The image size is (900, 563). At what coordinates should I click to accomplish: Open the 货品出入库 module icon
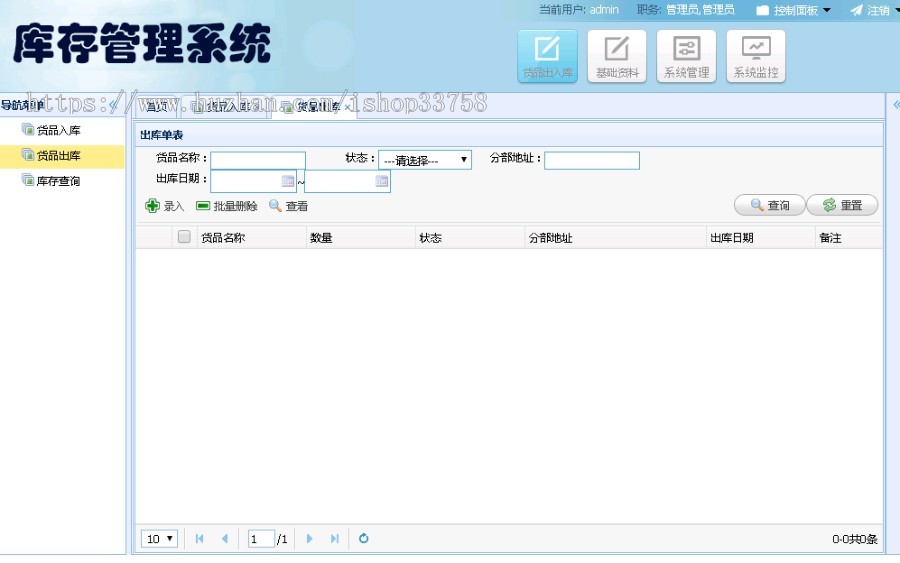coord(547,56)
